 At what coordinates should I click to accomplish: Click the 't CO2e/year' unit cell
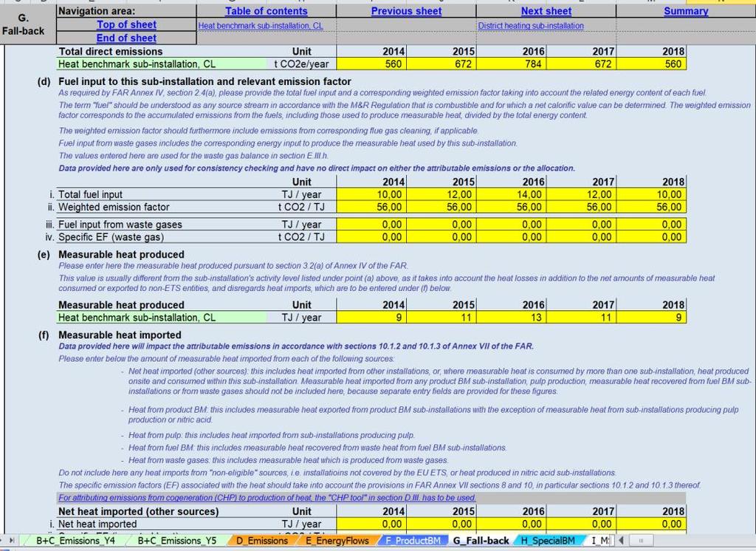(301, 64)
